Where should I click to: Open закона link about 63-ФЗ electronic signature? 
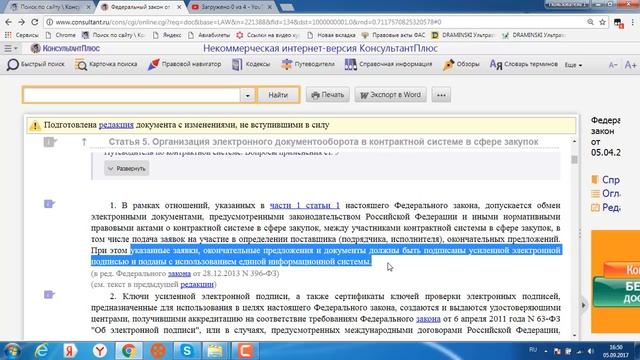click(x=428, y=319)
